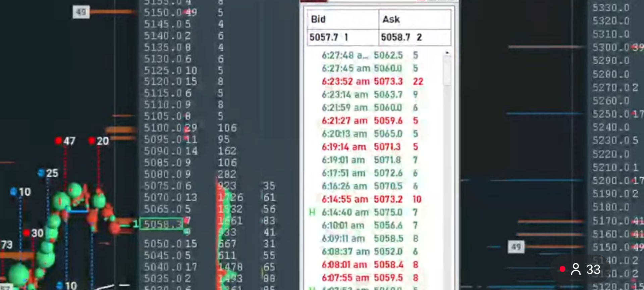The image size is (644, 290).
Task: Click the green H marker beside 6:14:40 am
Action: (312, 212)
